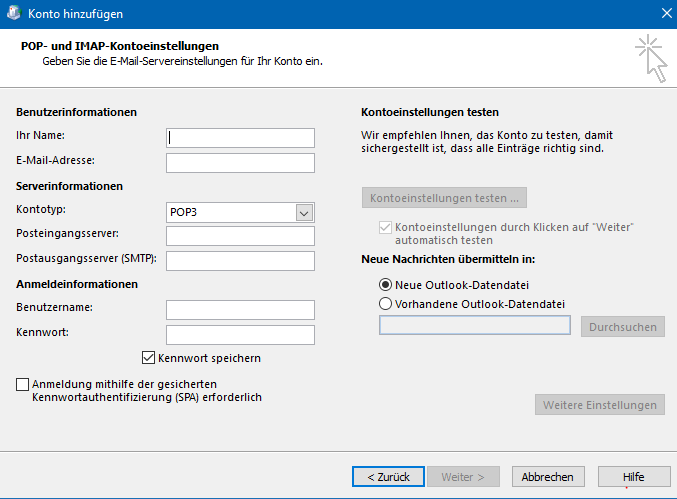677x499 pixels.
Task: Click the cursor star icon in the header
Action: click(x=650, y=57)
